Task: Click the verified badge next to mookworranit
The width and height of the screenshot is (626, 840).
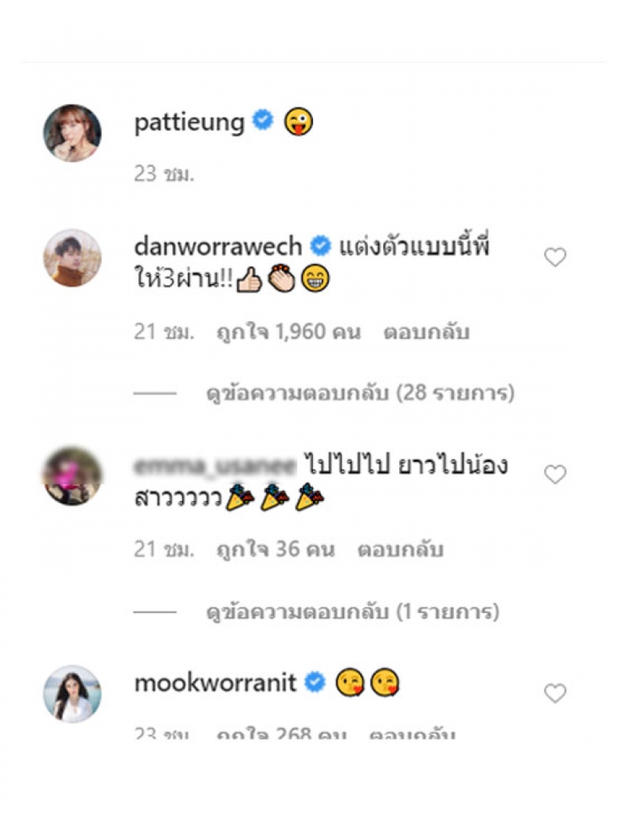Action: click(x=315, y=682)
